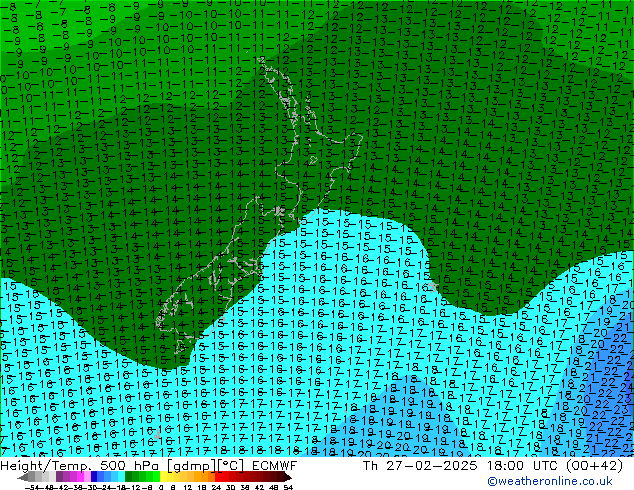Screen dimensions: 634x490
Task: Pick the green swatch in the legend
Action: click(138, 477)
